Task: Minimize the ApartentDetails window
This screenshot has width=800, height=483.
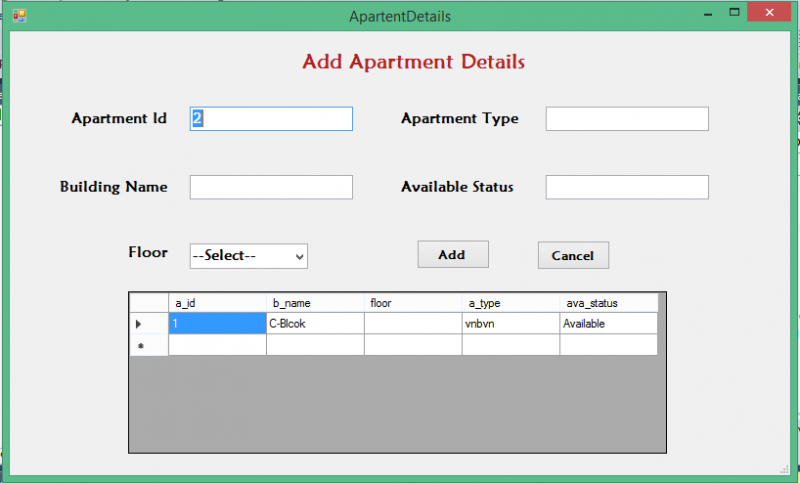Action: tap(708, 13)
